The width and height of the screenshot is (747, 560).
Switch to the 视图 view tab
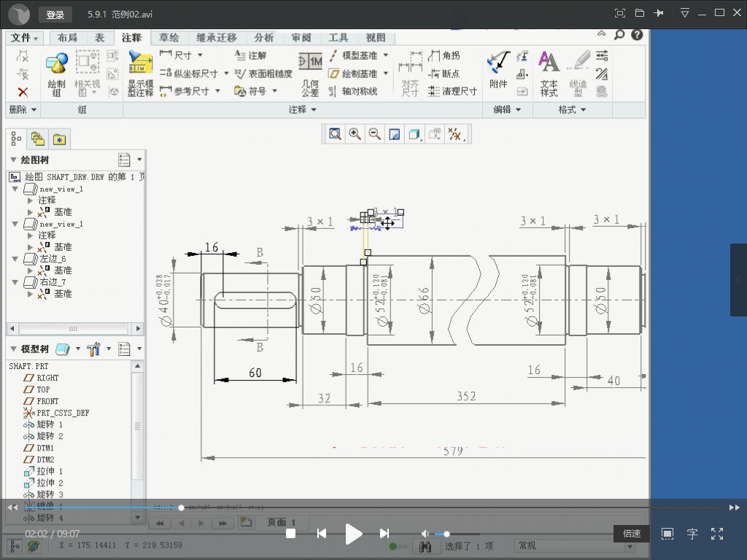(x=376, y=38)
